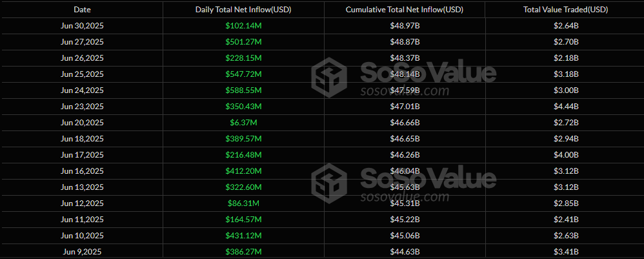The height and width of the screenshot is (259, 644).
Task: Sort by Daily Total Net Inflow(USD) header
Action: click(243, 10)
